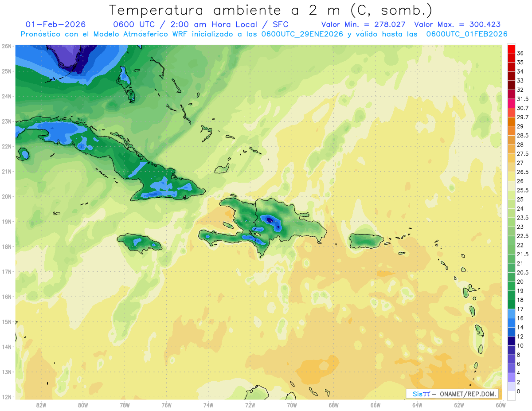The width and height of the screenshot is (532, 411).
Task: Click the 19N latitude axis label
Action: pos(7,222)
